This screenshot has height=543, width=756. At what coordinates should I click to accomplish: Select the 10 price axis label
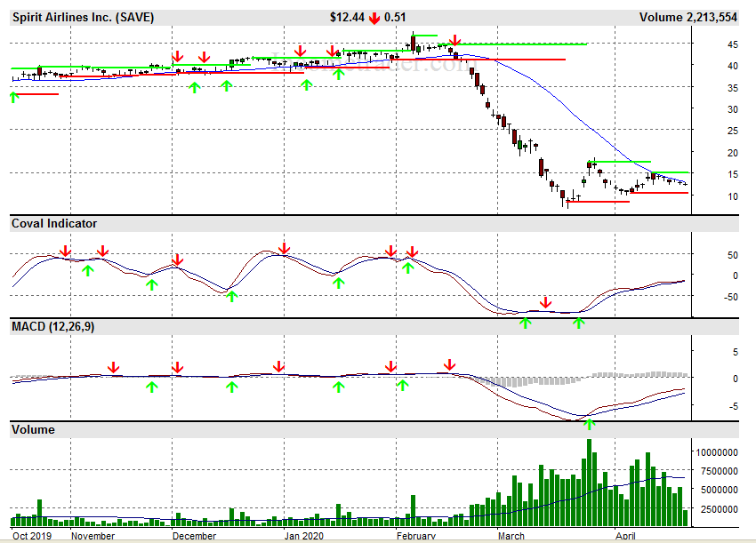click(x=733, y=196)
